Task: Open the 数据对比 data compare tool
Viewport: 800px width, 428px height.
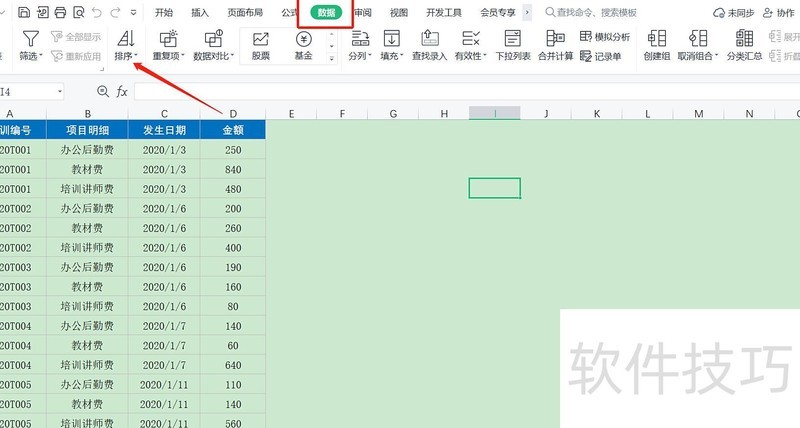Action: point(214,45)
